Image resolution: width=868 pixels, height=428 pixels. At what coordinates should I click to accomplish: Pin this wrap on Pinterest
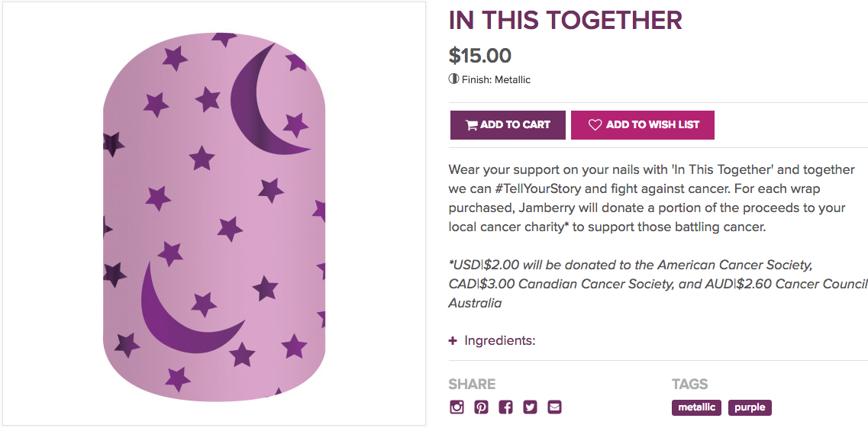coord(482,407)
